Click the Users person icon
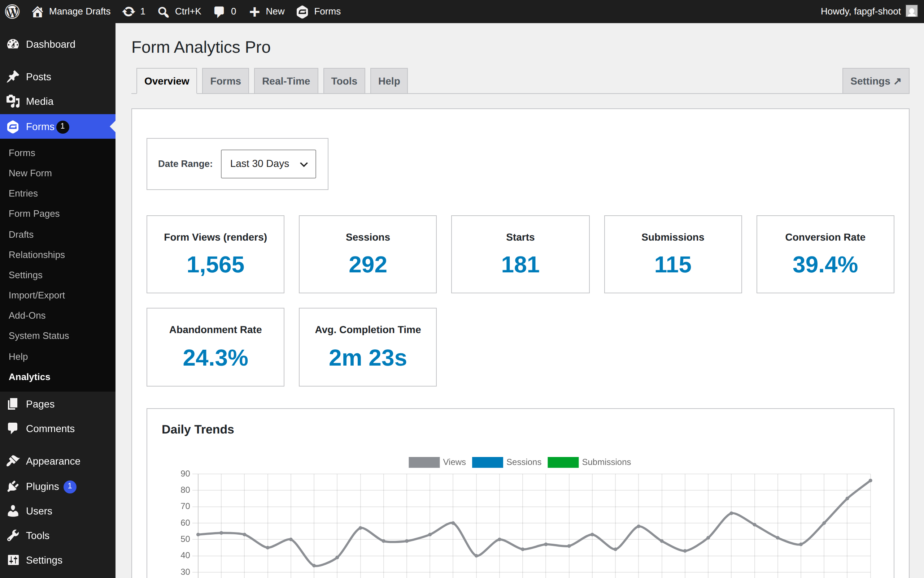Image resolution: width=924 pixels, height=578 pixels. tap(13, 511)
